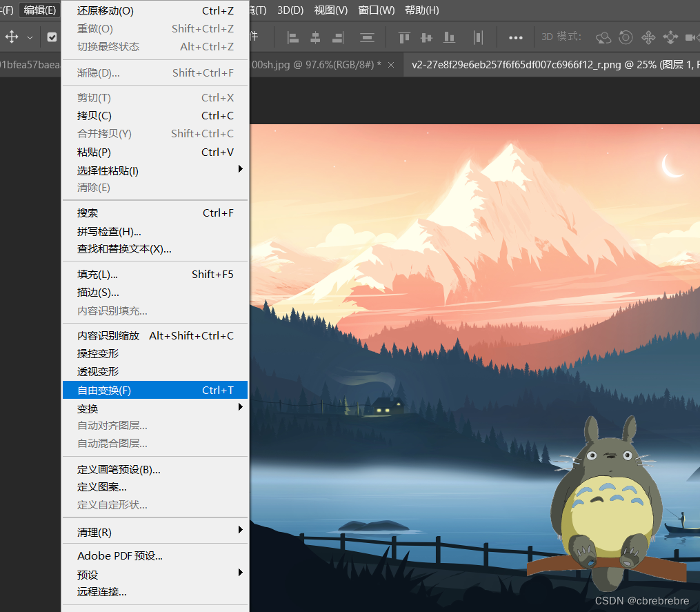Choose 搜索 menu entry

[x=155, y=213]
